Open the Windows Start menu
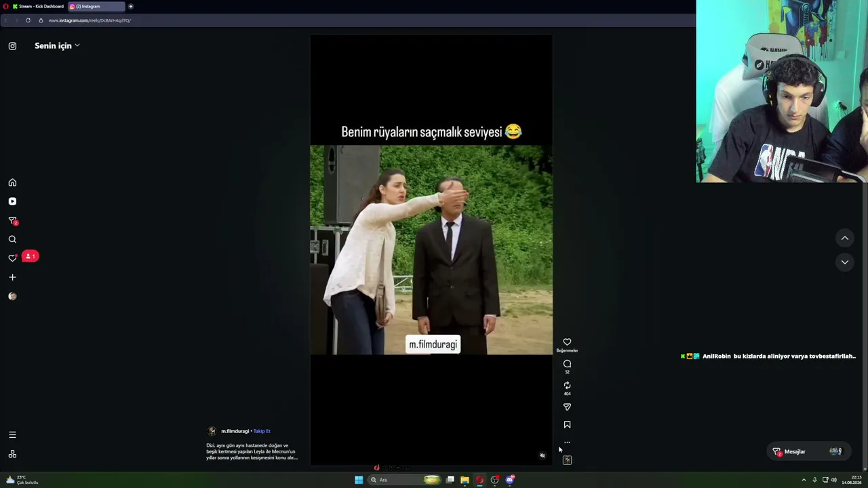Viewport: 868px width, 488px height. (359, 480)
